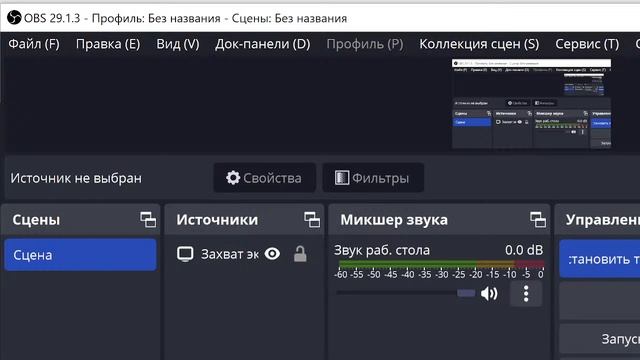Click the Свойства properties button

coord(264,178)
